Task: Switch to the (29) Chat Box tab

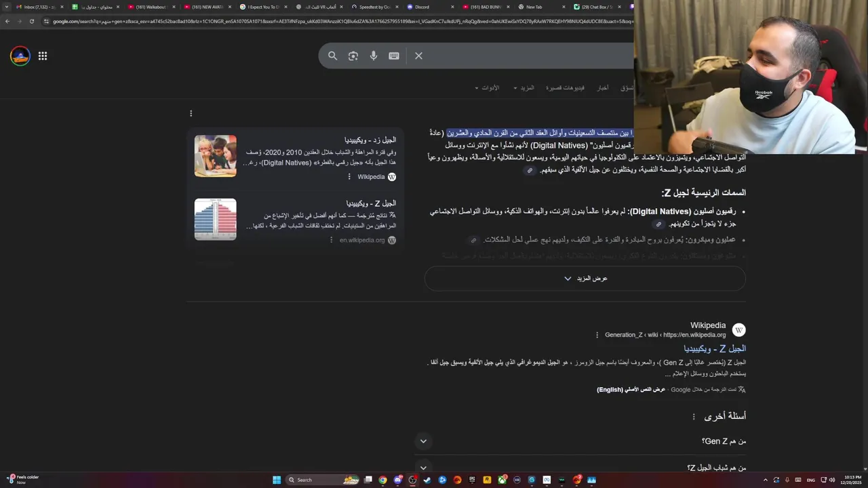Action: pos(597,7)
